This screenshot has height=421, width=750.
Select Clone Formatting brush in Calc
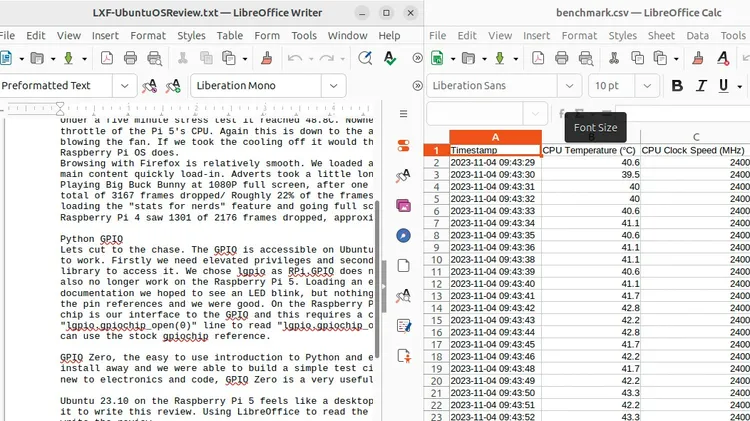pos(698,58)
